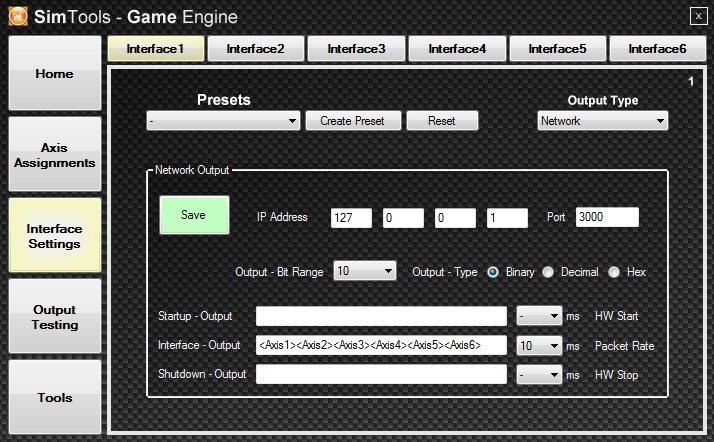714x442 pixels.
Task: Click the Shutdown - Output text field
Action: (381, 374)
